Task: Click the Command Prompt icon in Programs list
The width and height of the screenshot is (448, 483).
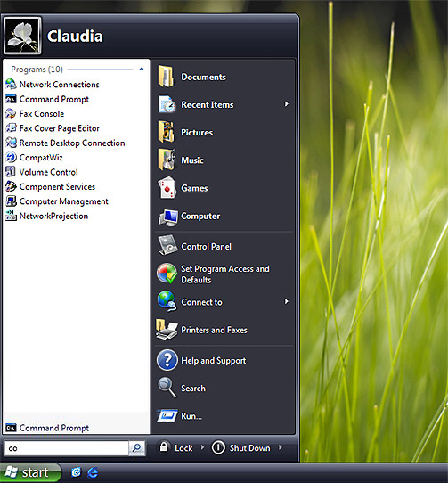Action: tap(11, 99)
